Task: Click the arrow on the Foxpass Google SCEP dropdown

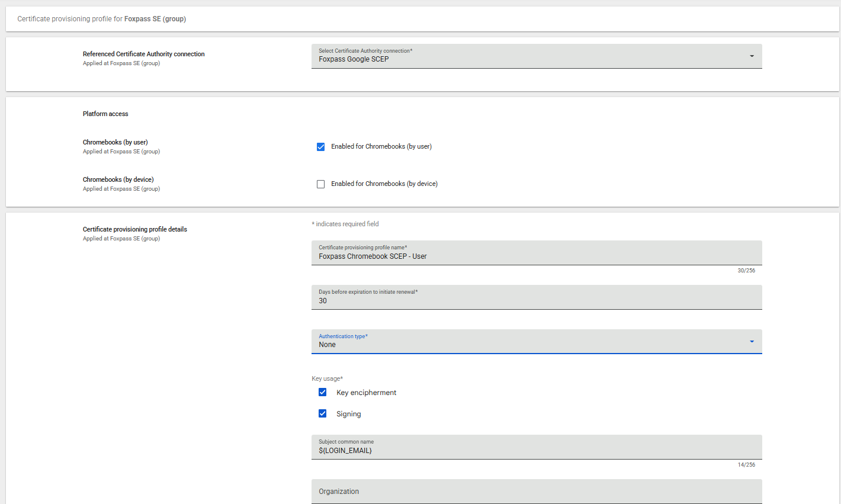Action: point(752,56)
